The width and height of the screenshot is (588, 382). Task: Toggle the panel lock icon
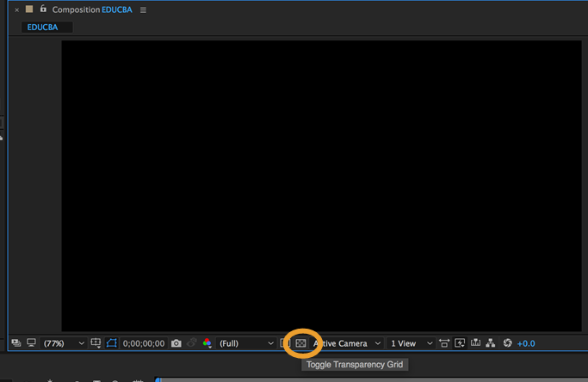(x=43, y=9)
